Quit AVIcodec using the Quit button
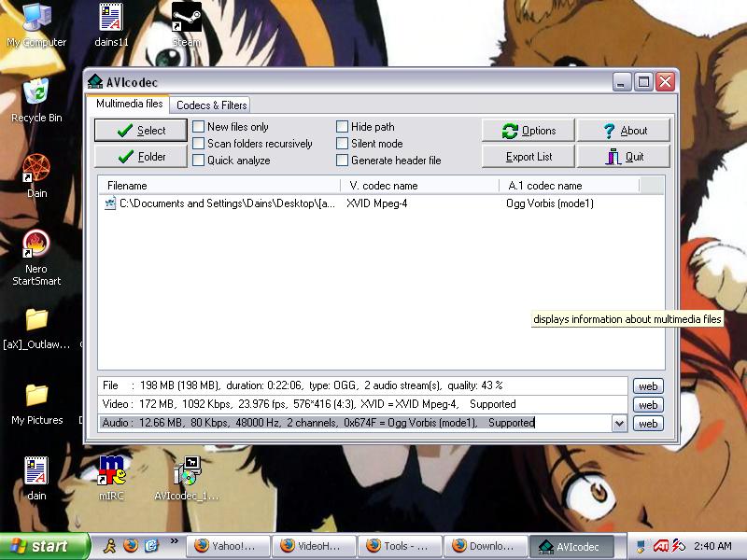The image size is (747, 560). (x=624, y=157)
